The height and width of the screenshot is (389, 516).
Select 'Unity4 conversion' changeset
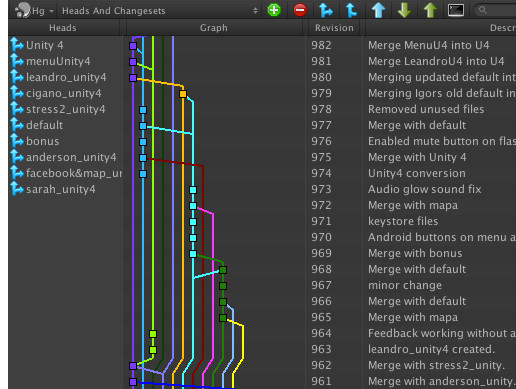pos(417,173)
